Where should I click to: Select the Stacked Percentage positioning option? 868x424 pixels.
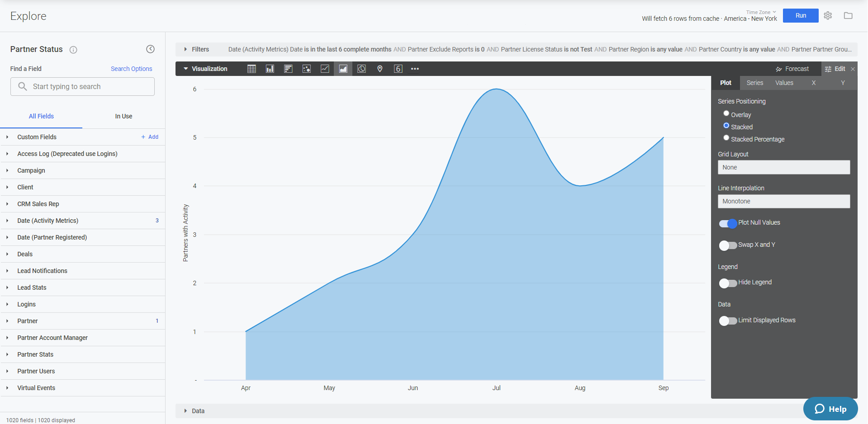point(726,137)
